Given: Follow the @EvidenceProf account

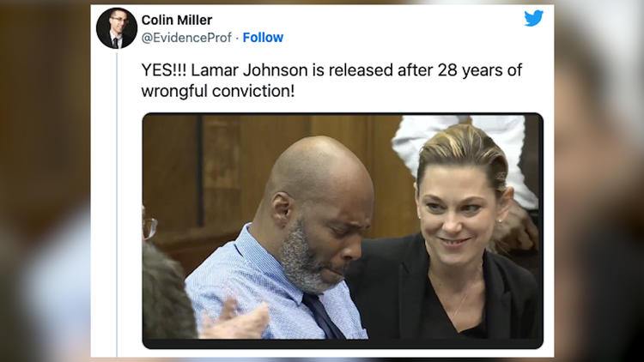Looking at the screenshot, I should (x=263, y=38).
